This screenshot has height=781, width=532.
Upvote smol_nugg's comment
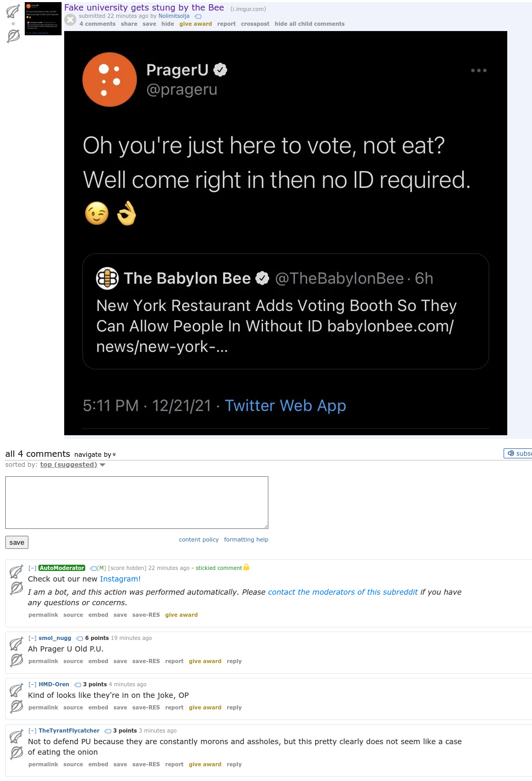(16, 644)
